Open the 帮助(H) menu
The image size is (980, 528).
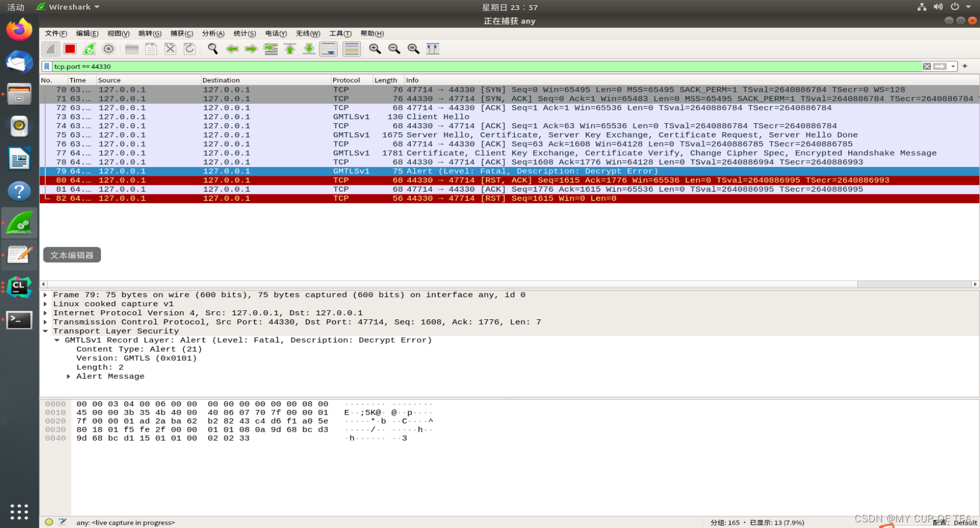[x=372, y=34]
